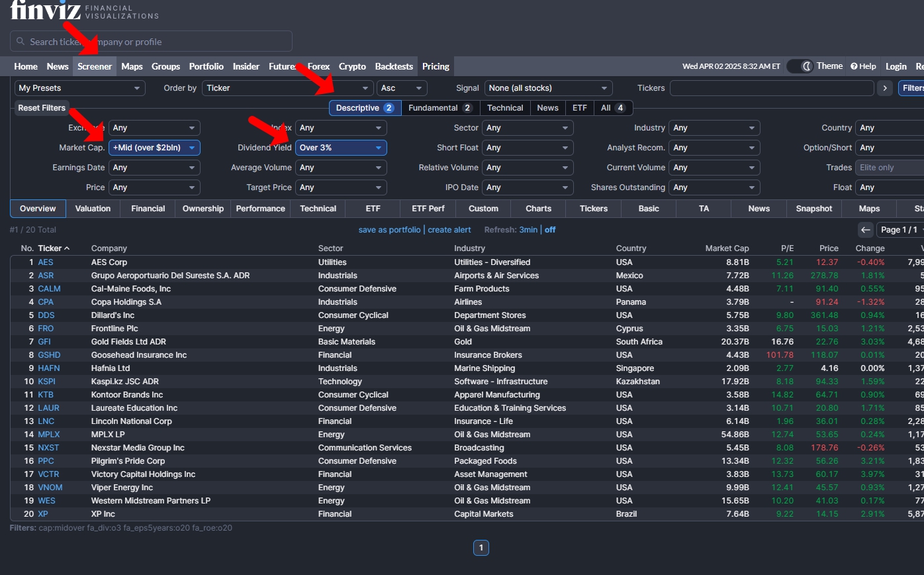The image size is (924, 575).
Task: Open the Market Cap. filter dropdown
Action: [x=154, y=148]
